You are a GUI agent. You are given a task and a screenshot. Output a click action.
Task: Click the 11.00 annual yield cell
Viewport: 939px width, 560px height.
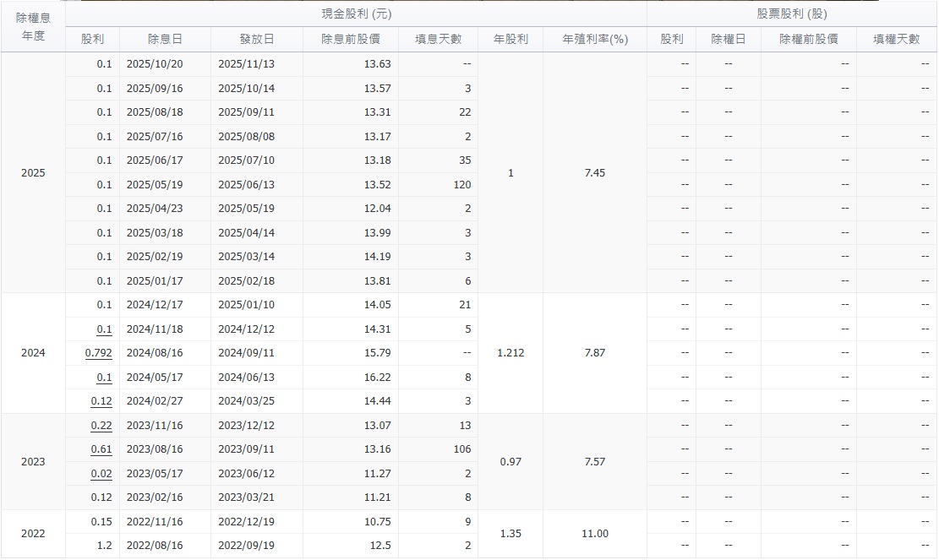tap(595, 534)
